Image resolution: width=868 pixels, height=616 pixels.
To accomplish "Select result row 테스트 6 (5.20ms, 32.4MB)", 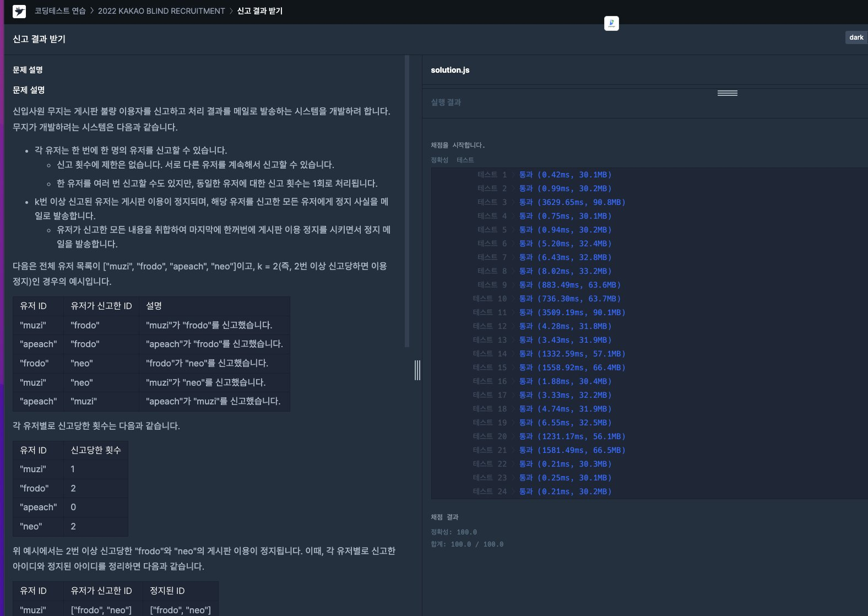I will (544, 244).
